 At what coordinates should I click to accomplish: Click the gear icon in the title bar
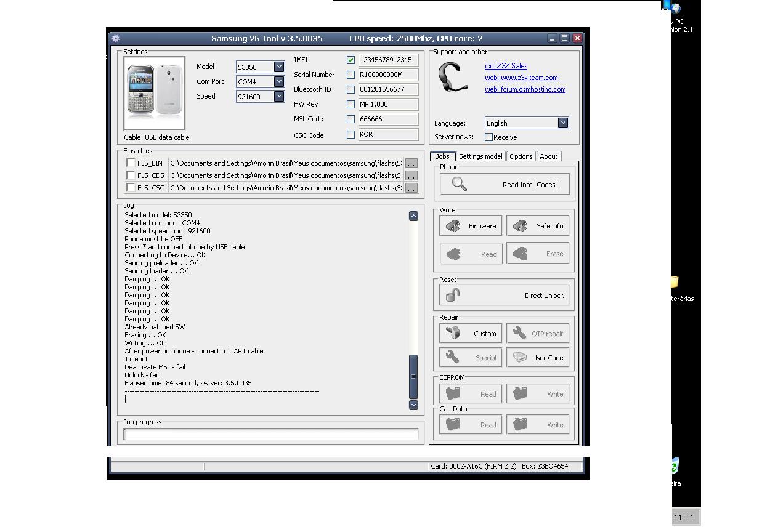click(115, 38)
